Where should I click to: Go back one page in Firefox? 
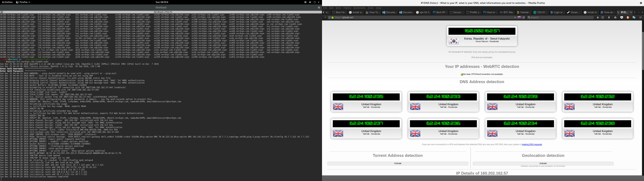click(x=325, y=17)
